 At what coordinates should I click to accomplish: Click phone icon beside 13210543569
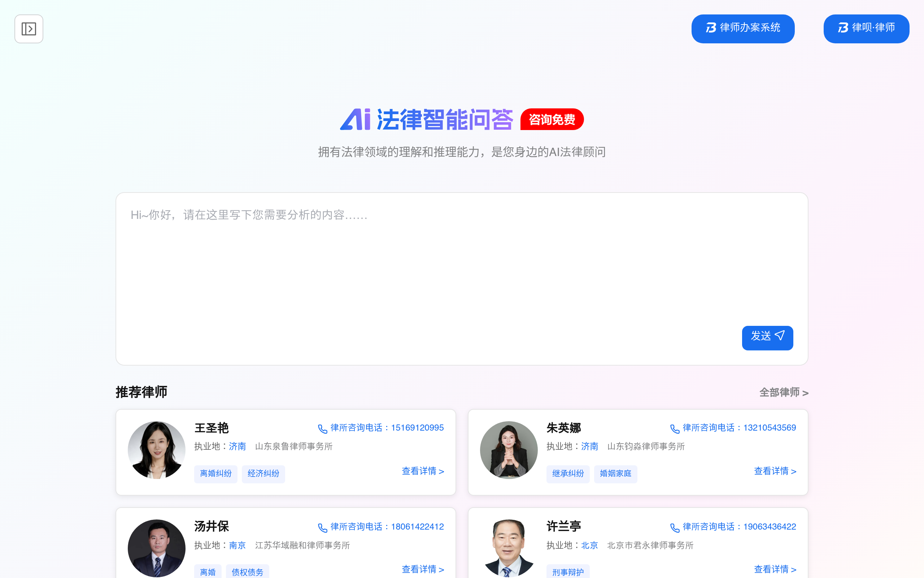pyautogui.click(x=675, y=429)
